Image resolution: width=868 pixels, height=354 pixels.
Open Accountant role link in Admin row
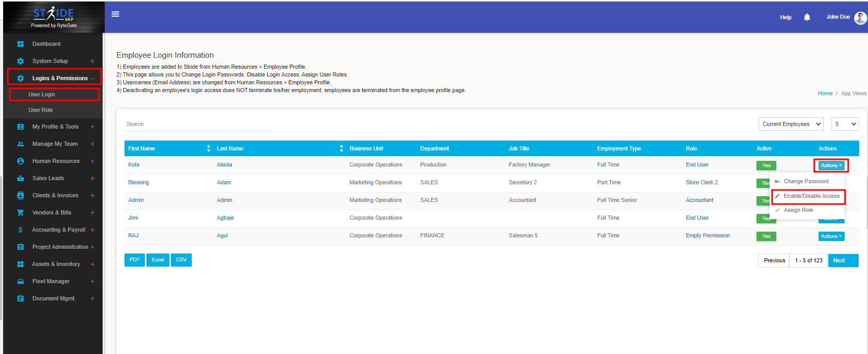(699, 200)
